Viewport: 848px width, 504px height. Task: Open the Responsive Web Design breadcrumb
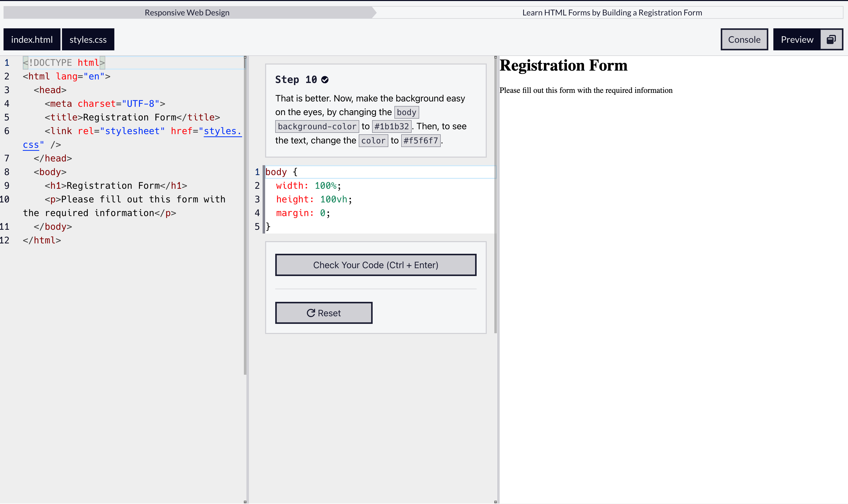pyautogui.click(x=187, y=13)
